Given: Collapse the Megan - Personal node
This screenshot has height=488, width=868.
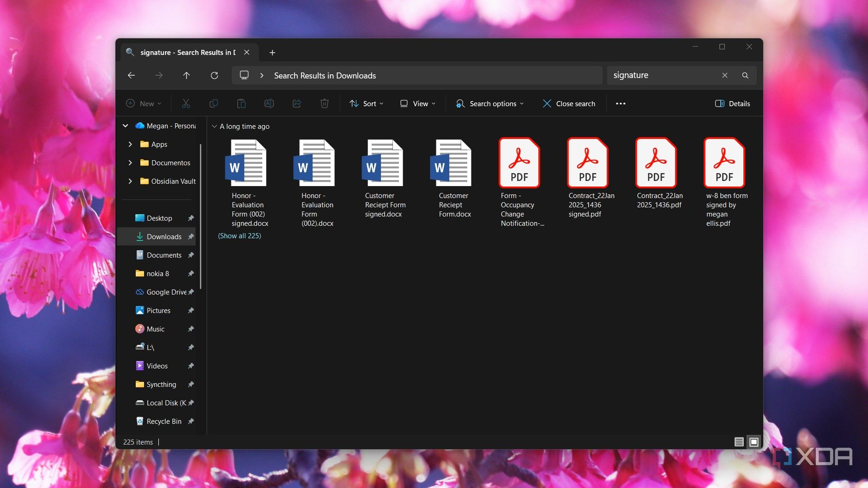Looking at the screenshot, I should (125, 126).
